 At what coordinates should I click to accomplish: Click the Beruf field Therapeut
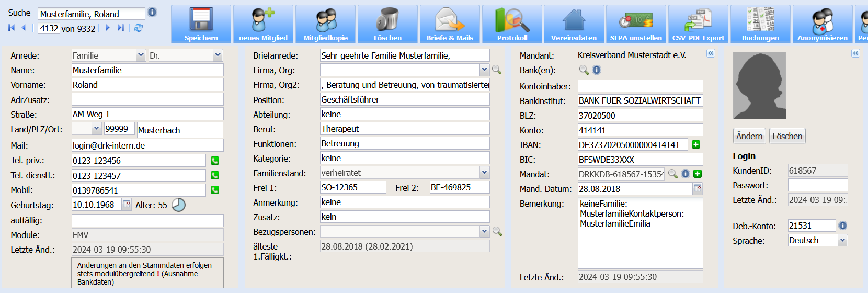[405, 129]
